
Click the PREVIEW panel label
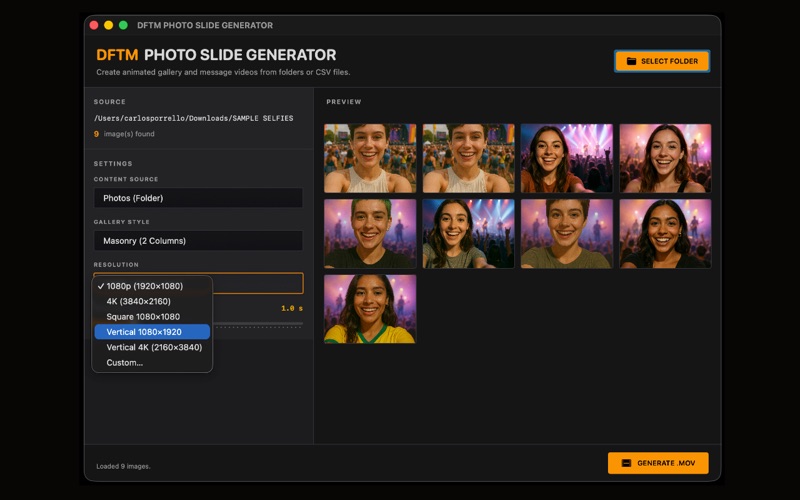pos(344,102)
